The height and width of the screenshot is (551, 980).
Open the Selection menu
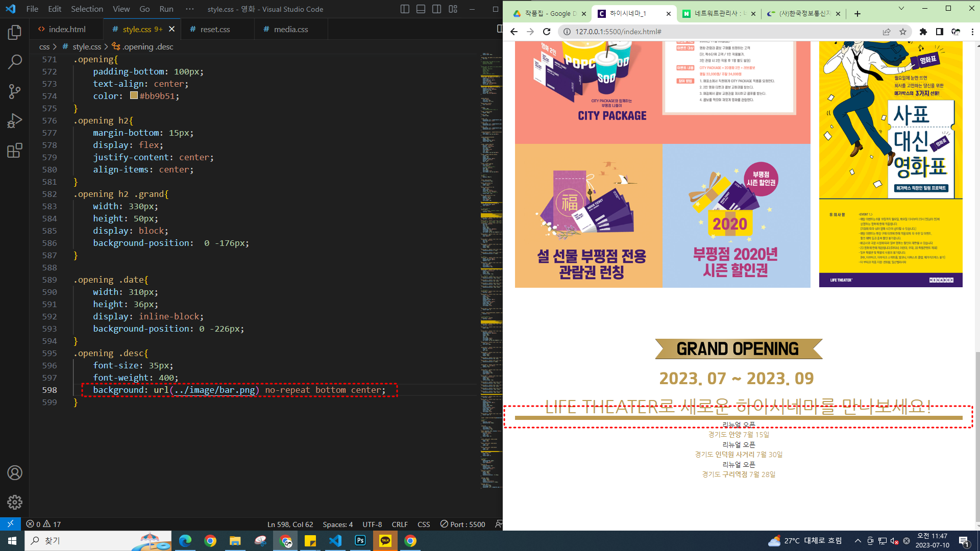tap(87, 9)
